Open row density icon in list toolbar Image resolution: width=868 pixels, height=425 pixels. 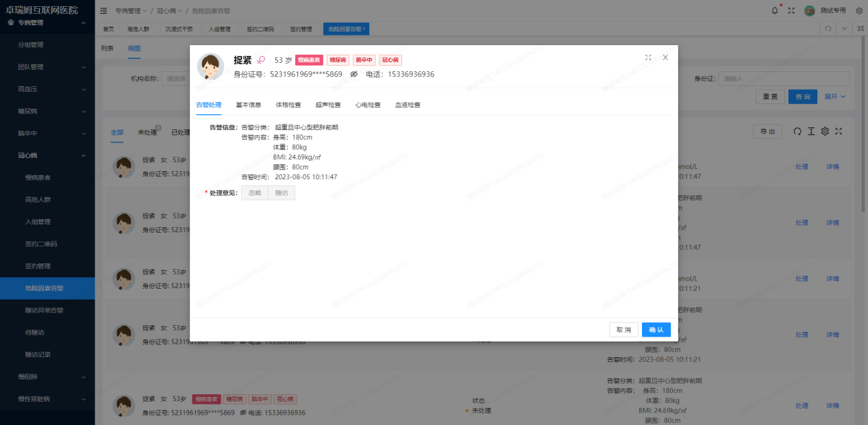811,131
